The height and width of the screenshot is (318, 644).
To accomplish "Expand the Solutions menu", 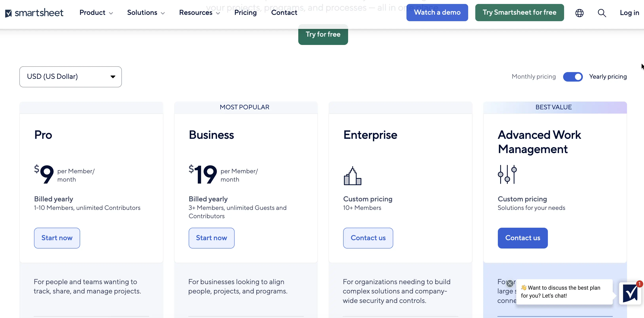I will (x=146, y=12).
